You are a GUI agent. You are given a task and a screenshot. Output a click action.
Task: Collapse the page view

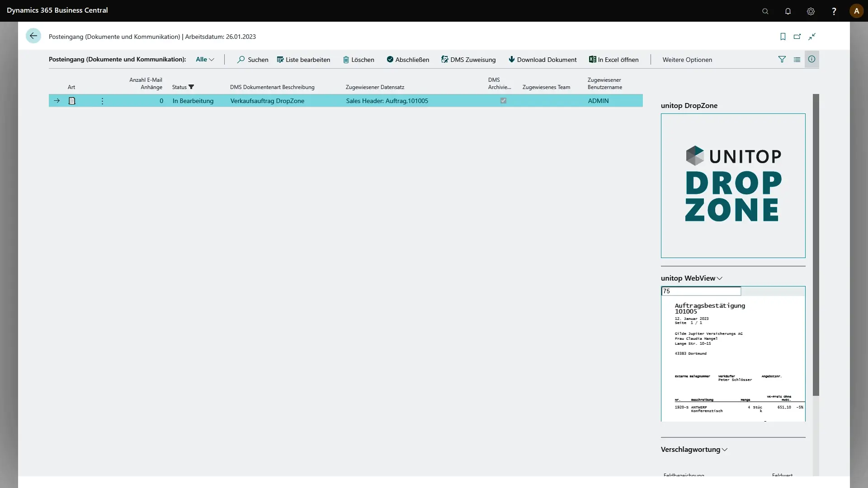pos(812,37)
